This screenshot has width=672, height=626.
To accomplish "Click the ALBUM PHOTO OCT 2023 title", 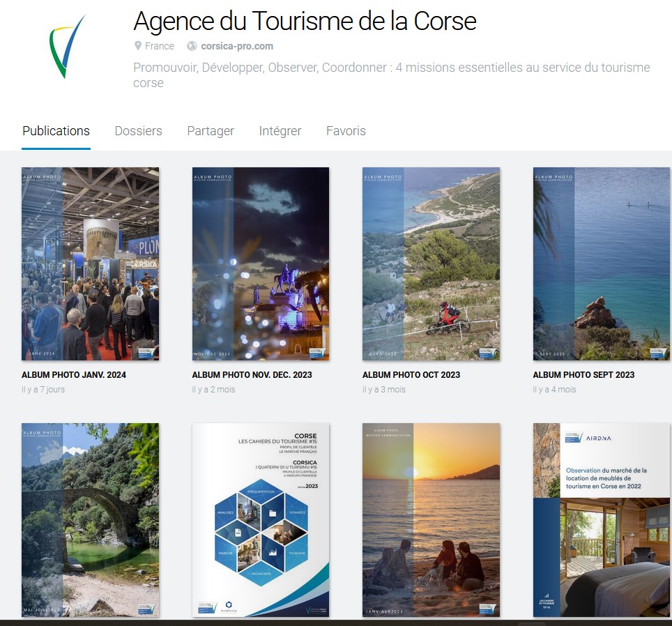I will coord(411,374).
